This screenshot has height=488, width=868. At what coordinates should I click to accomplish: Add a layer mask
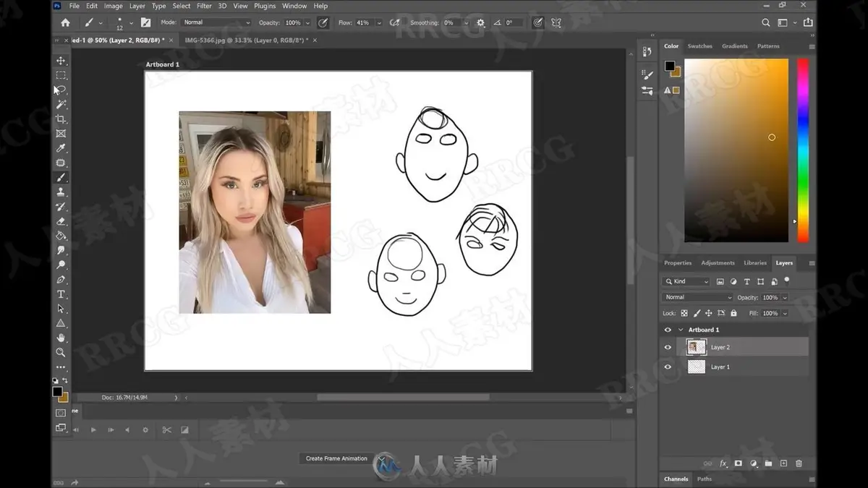(x=738, y=463)
